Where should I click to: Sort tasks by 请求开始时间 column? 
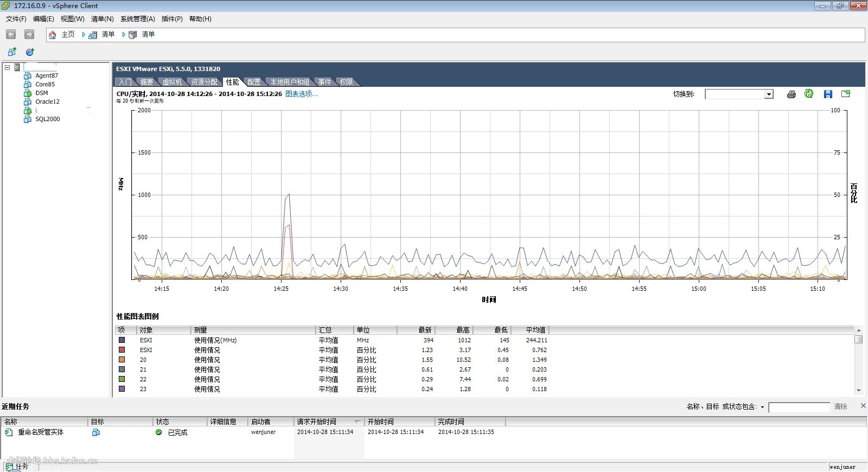pos(329,422)
